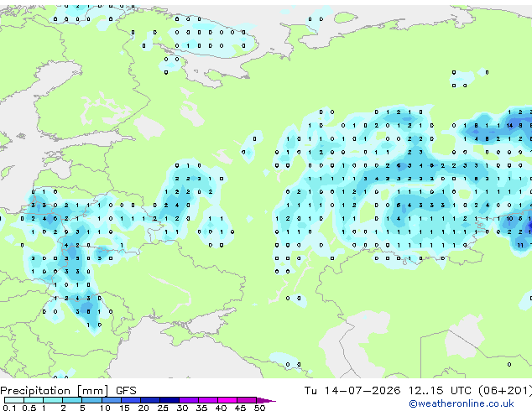Click the 10–15 mm legend color swatch
This screenshot has width=532, height=411.
pyautogui.click(x=111, y=400)
